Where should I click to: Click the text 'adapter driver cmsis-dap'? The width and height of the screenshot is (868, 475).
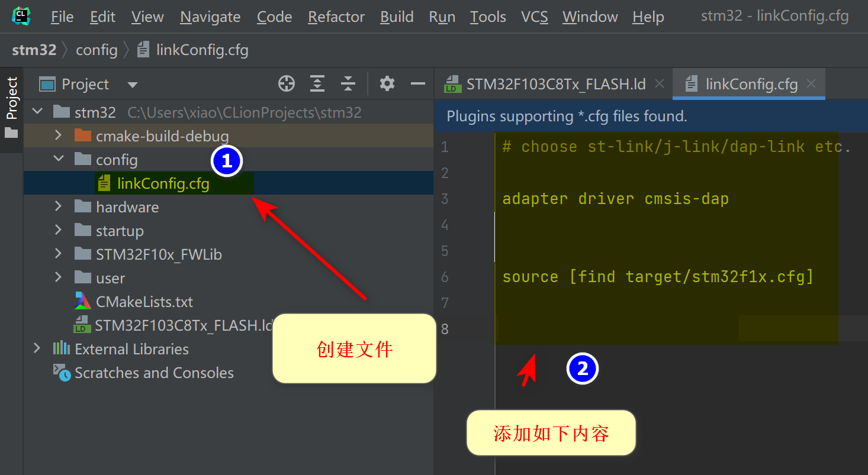[x=616, y=199]
